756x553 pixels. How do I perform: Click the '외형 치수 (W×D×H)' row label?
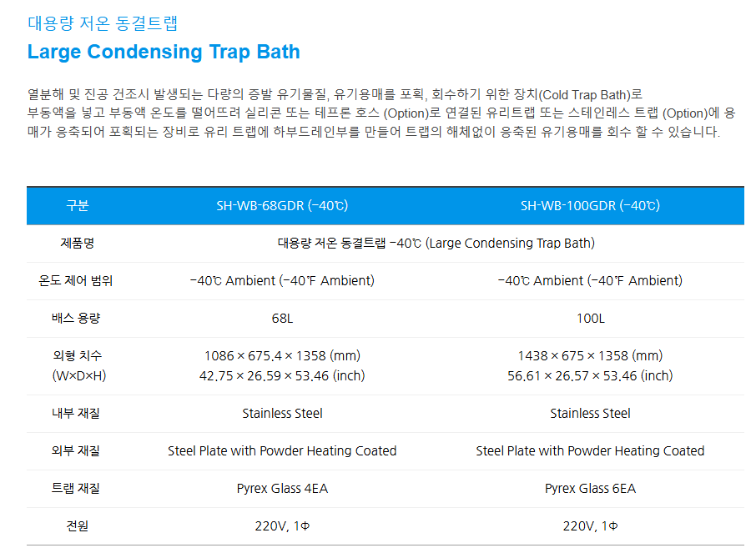(78, 365)
